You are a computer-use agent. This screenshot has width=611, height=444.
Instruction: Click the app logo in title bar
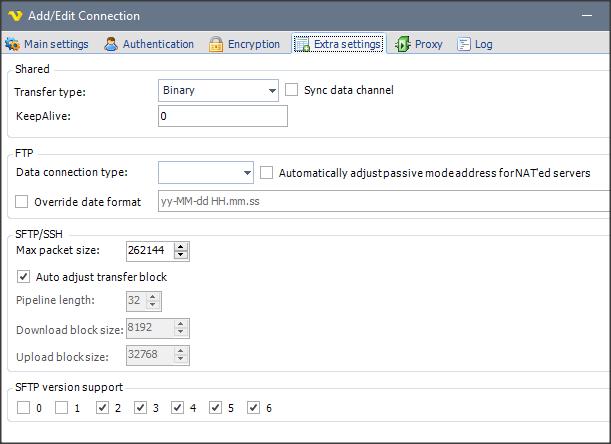(x=15, y=16)
